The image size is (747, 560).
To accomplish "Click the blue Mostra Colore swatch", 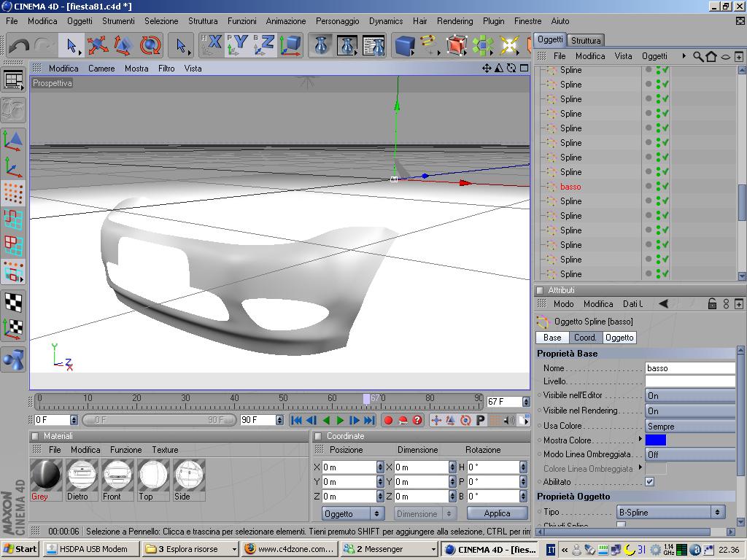I will pos(655,440).
